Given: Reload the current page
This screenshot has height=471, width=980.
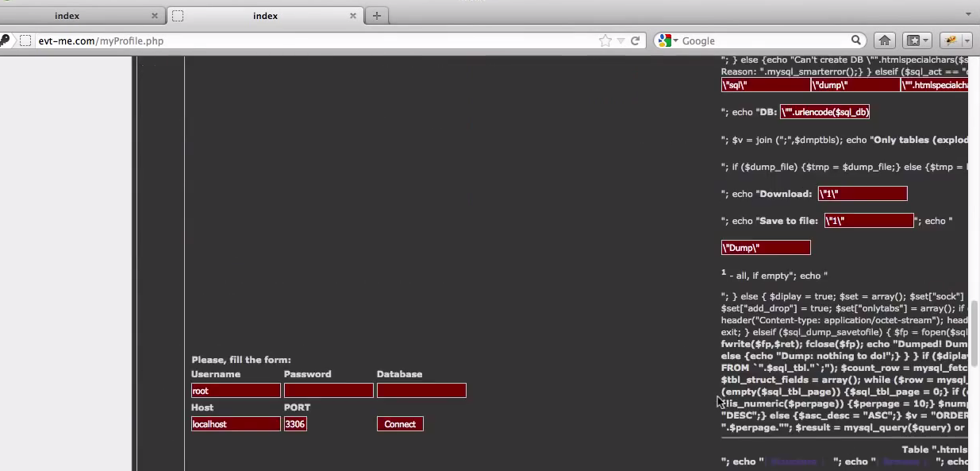Looking at the screenshot, I should tap(635, 41).
